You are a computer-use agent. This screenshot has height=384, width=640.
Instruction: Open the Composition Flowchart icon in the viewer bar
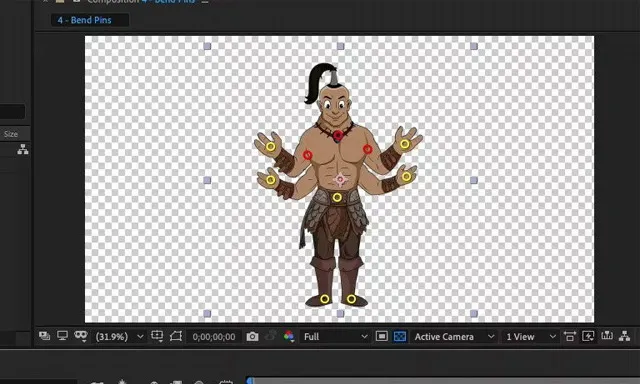point(624,336)
